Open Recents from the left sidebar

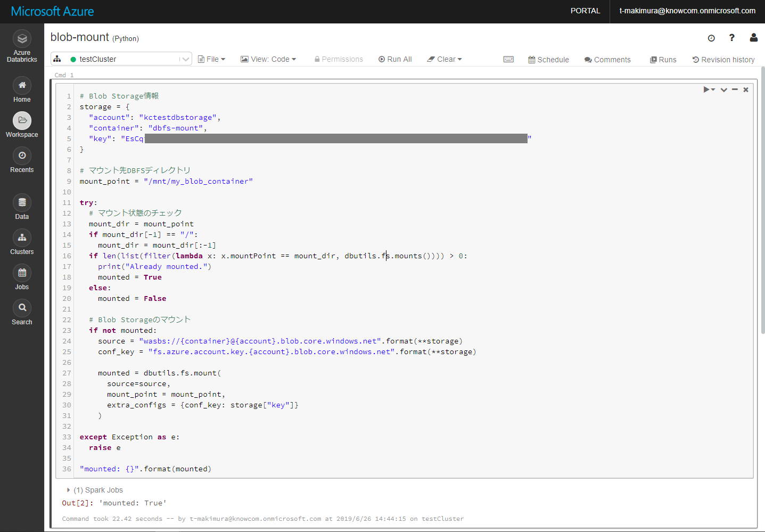[22, 160]
